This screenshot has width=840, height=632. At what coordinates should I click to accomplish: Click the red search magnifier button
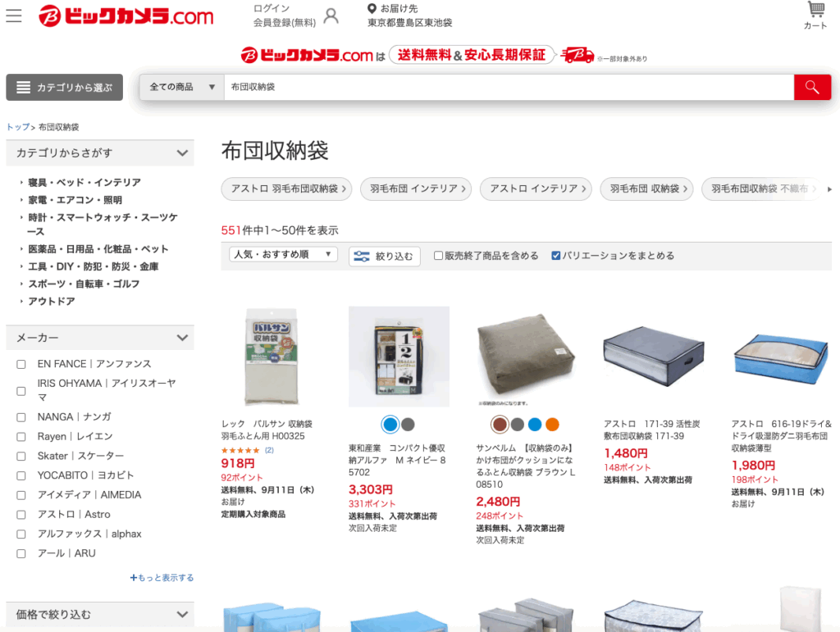click(812, 87)
